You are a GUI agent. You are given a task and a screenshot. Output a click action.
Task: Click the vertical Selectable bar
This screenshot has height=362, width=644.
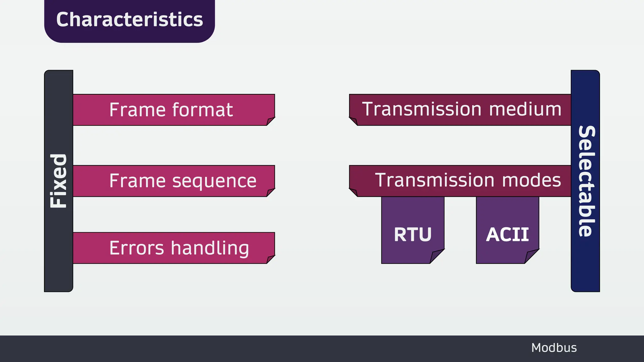(586, 181)
